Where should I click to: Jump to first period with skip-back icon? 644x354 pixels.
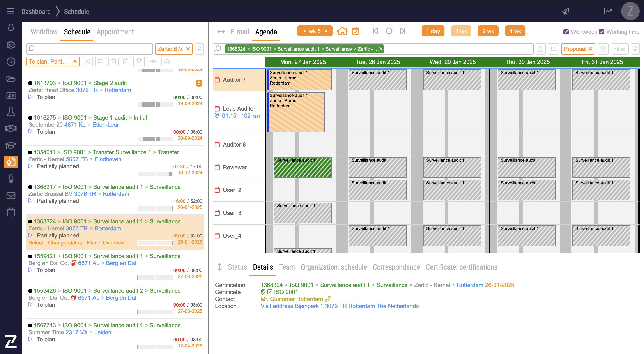375,31
